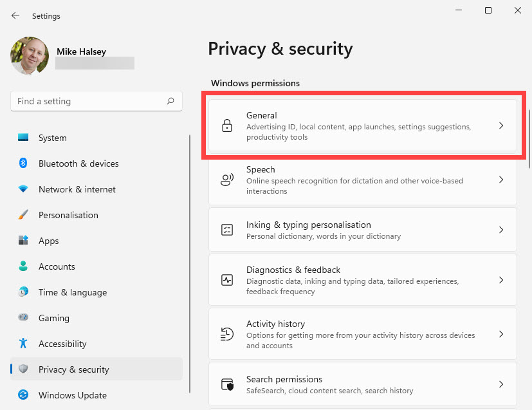
Task: Click the Windows Update sync icon
Action: [23, 395]
